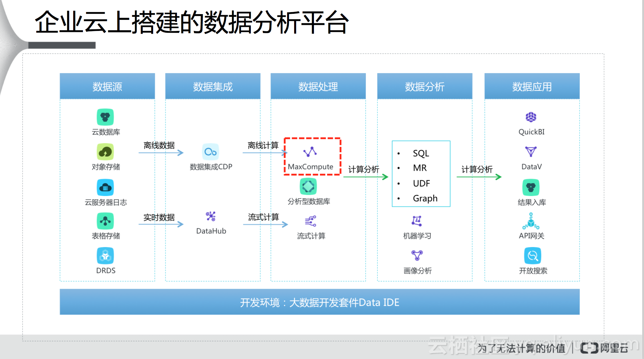The height and width of the screenshot is (359, 644).
Task: Click the 云服务器日志 server log icon
Action: (x=105, y=188)
